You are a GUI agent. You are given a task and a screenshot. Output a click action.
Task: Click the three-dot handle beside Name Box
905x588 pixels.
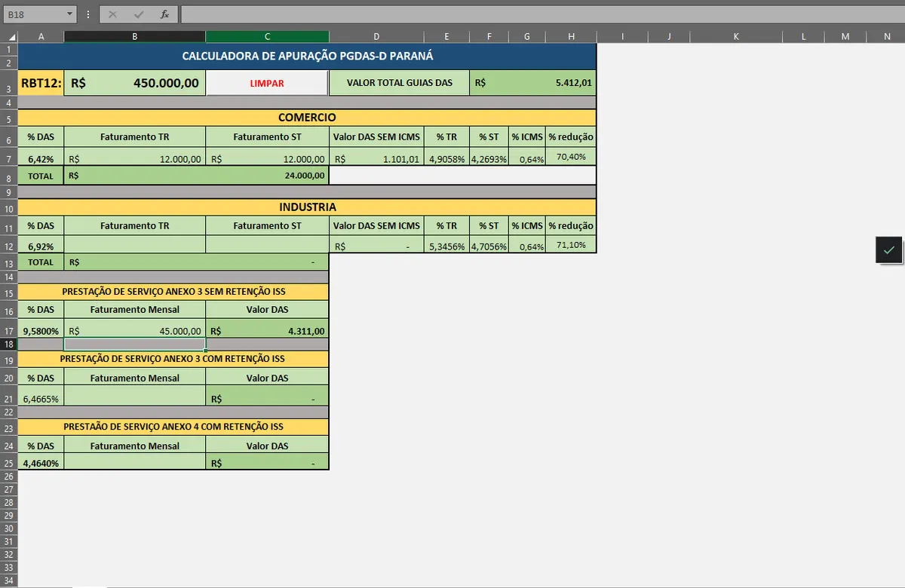88,14
